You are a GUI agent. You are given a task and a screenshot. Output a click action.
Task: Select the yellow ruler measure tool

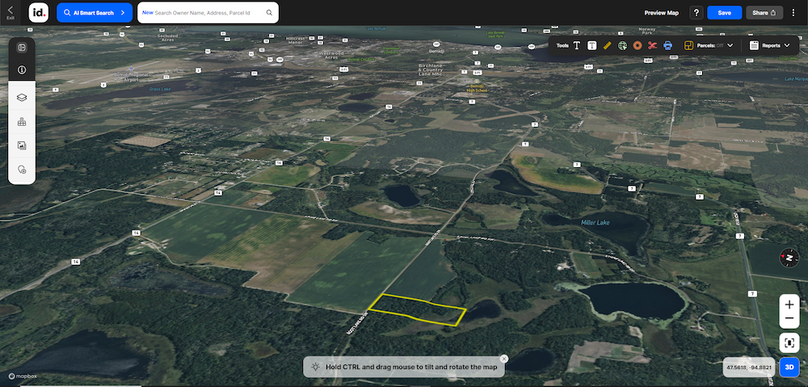pos(607,45)
